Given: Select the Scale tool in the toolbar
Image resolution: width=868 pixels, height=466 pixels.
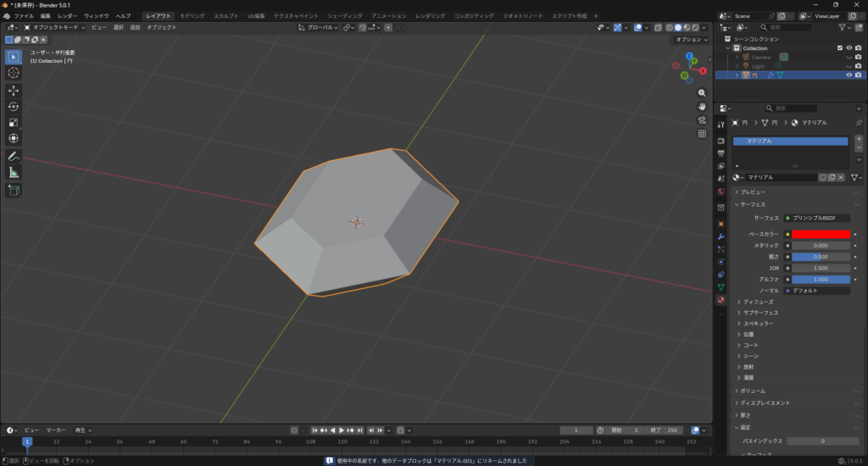Looking at the screenshot, I should pyautogui.click(x=14, y=122).
